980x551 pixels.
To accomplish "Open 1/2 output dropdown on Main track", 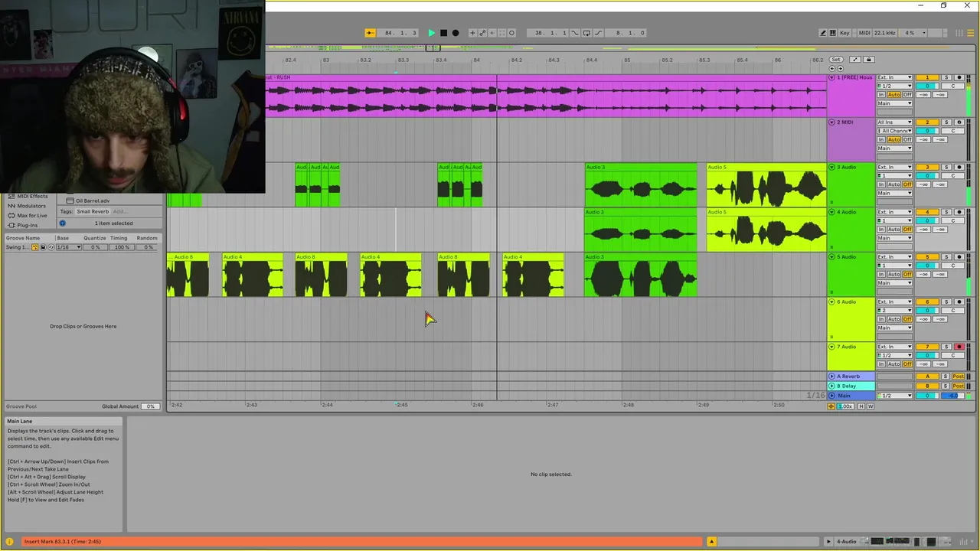I will coord(894,396).
